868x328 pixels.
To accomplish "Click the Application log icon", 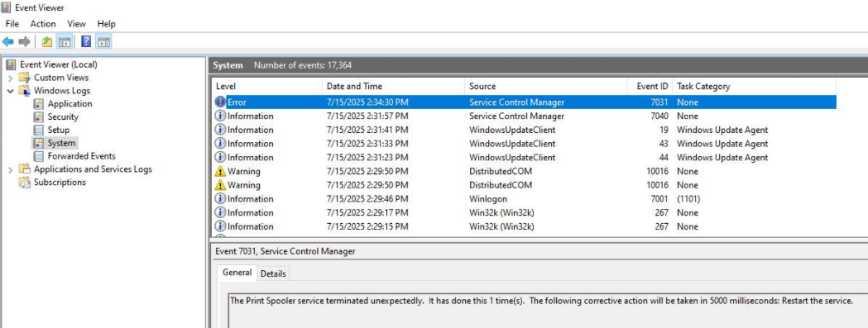I will pyautogui.click(x=38, y=104).
